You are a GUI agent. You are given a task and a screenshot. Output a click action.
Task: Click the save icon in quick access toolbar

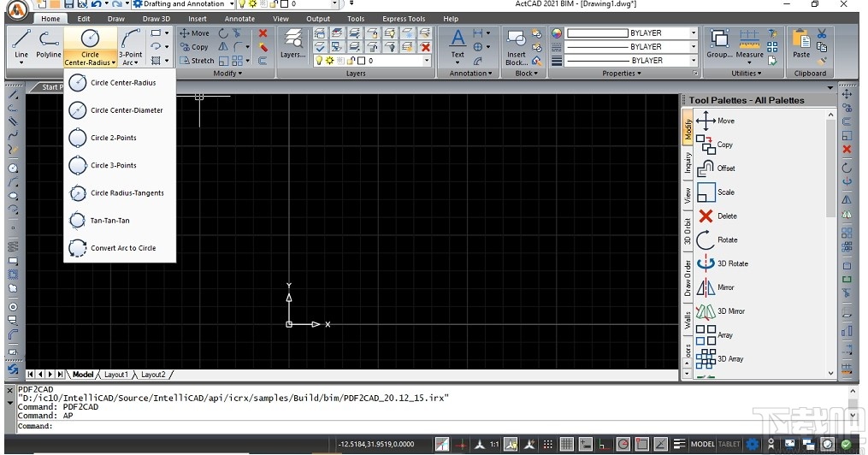tap(69, 4)
